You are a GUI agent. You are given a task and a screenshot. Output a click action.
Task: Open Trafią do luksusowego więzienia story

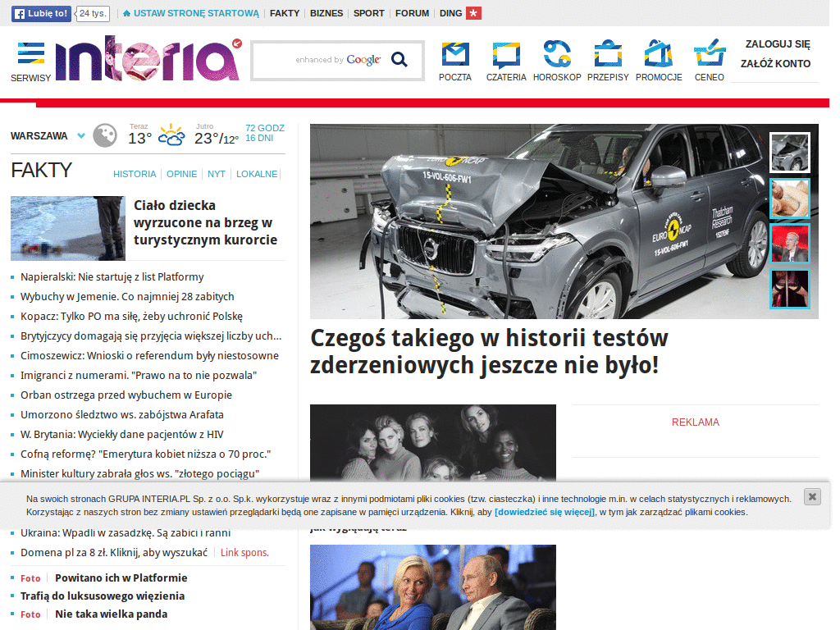(103, 596)
